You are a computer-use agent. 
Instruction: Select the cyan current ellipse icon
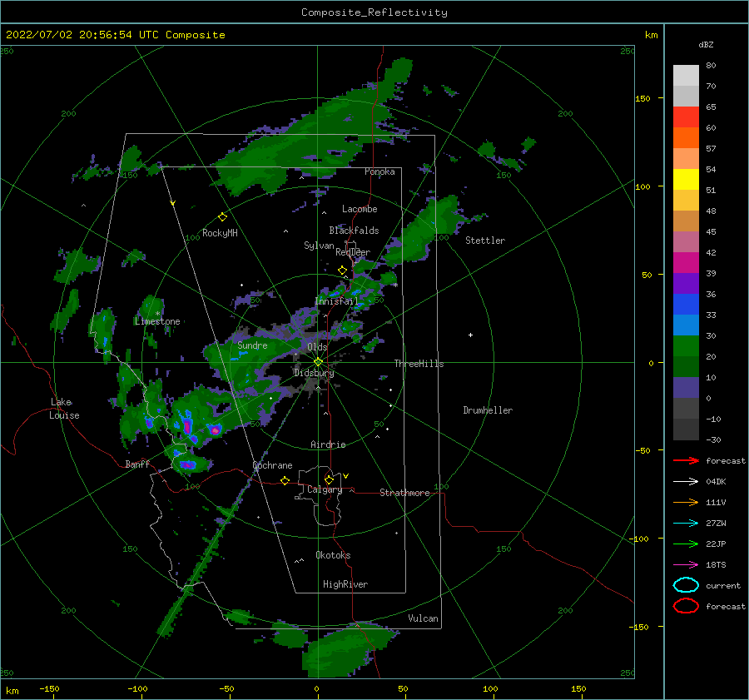point(686,585)
